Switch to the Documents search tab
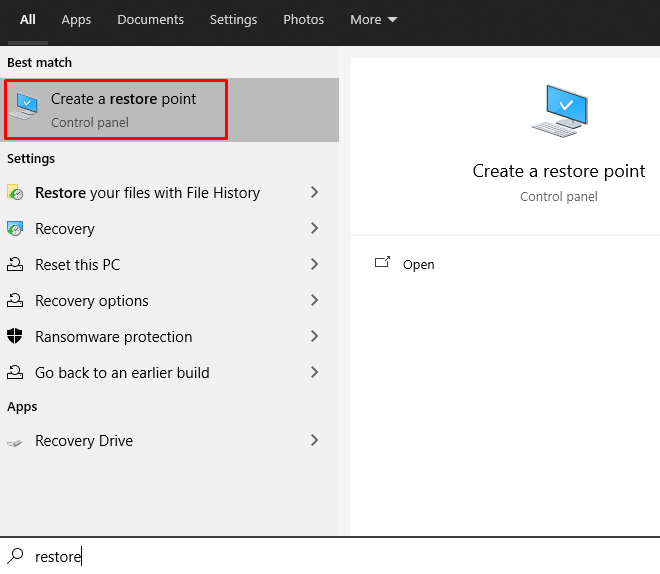660x574 pixels. click(150, 20)
